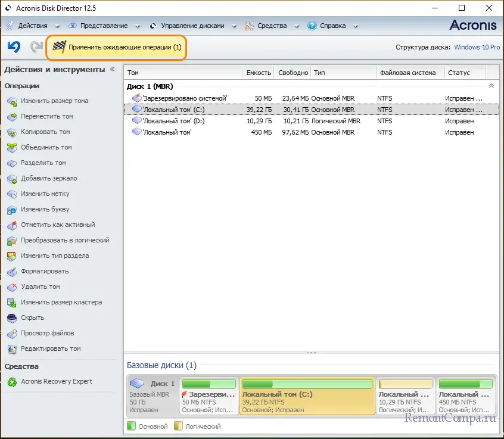Select the 'Локальный том' (C:) row

coord(312,110)
